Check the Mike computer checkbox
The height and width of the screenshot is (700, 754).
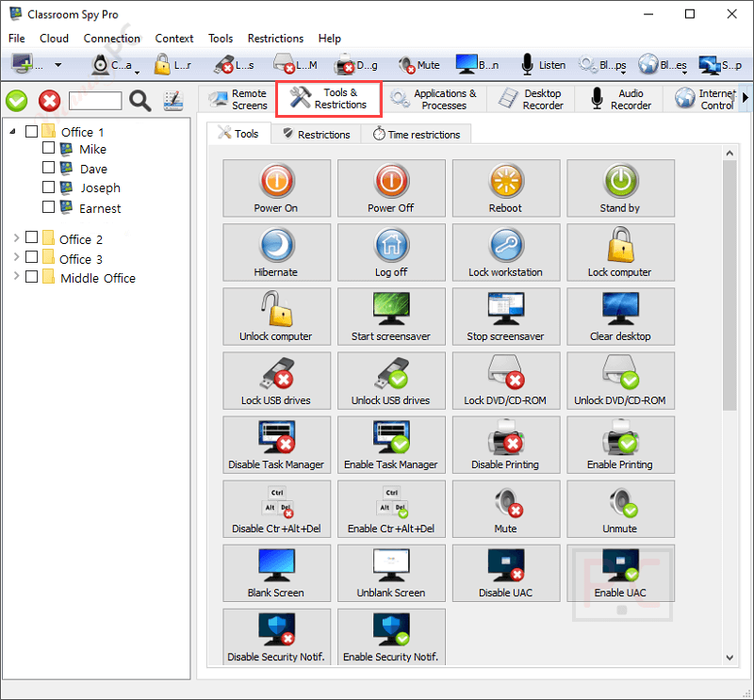pos(49,149)
